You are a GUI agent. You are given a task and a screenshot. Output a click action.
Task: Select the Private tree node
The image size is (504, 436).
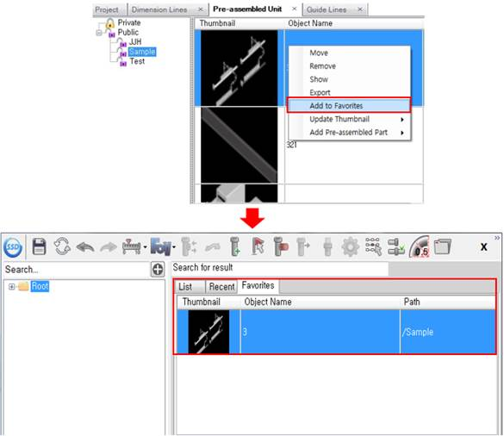point(129,22)
